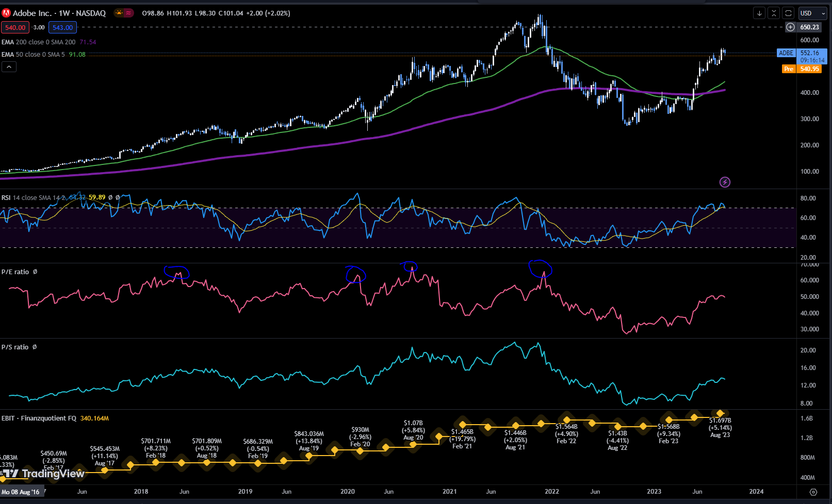Click the ADBE last price label
The height and width of the screenshot is (504, 832).
(786, 53)
